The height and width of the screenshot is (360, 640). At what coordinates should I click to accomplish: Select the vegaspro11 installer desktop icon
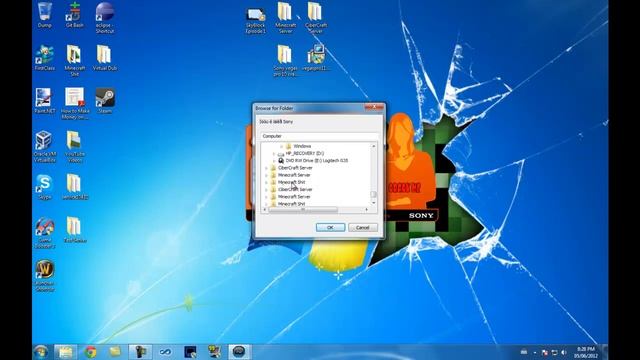pos(316,58)
